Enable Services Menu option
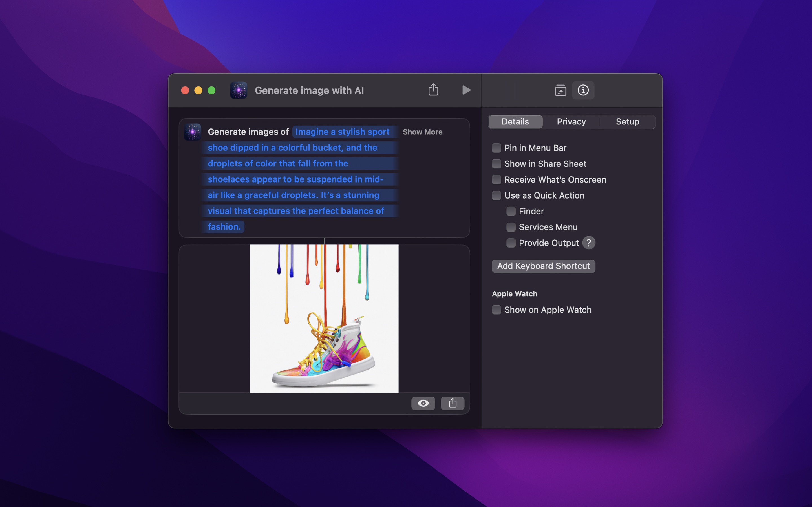The width and height of the screenshot is (812, 507). click(511, 227)
